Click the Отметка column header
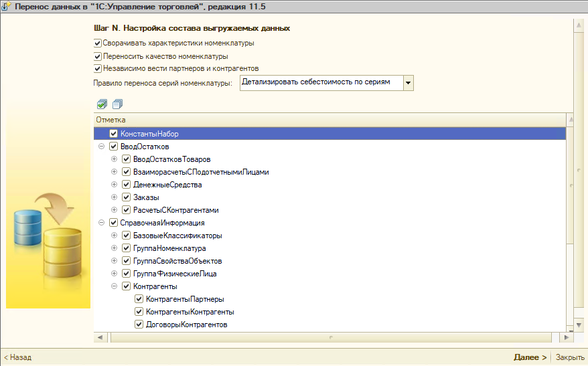 pos(329,120)
